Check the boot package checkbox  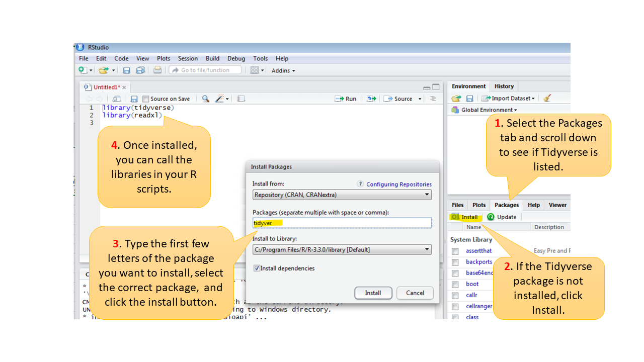(455, 285)
